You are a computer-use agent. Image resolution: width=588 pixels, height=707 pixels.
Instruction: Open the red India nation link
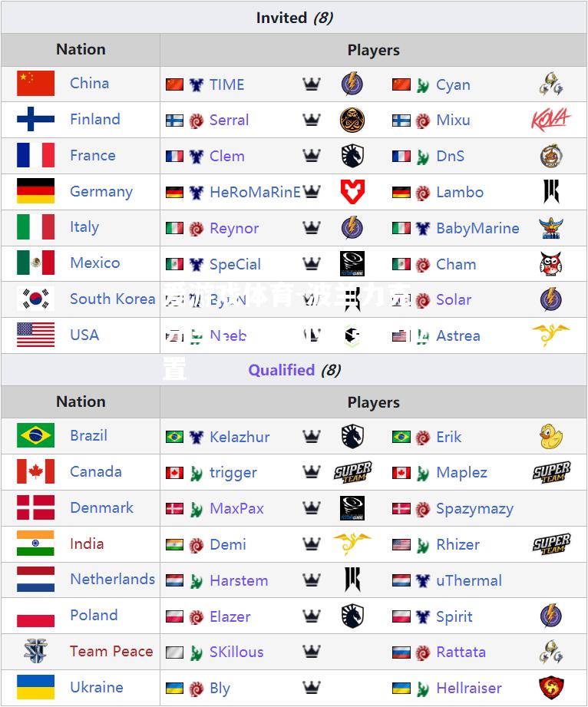(87, 543)
